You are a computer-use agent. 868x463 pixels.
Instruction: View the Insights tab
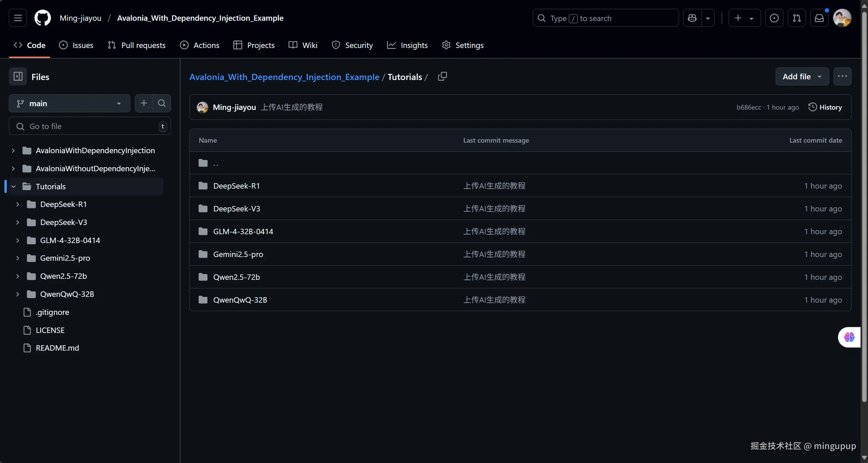[x=407, y=45]
